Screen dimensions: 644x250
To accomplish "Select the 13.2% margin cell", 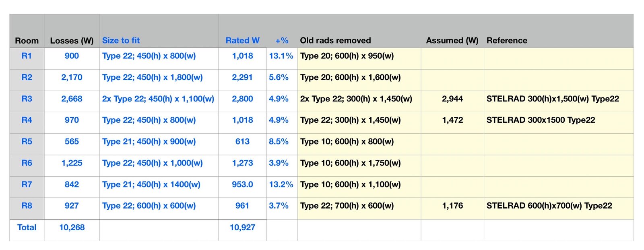I will coord(281,184).
